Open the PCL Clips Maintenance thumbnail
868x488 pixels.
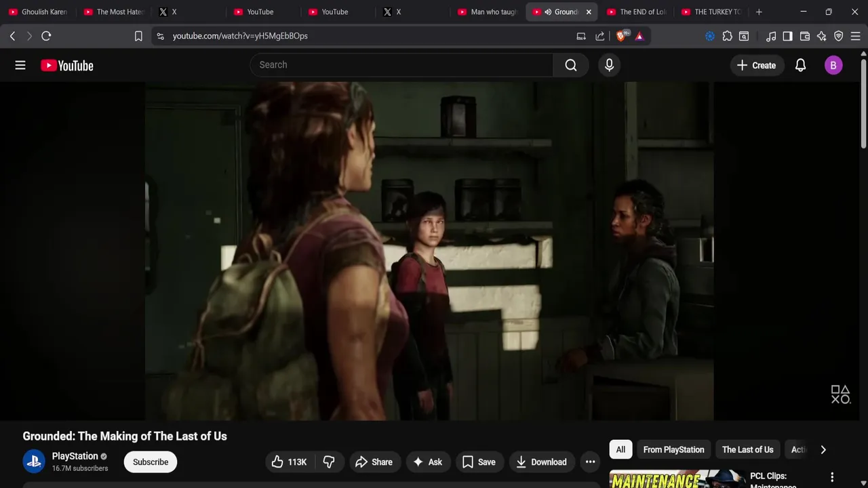tap(678, 479)
